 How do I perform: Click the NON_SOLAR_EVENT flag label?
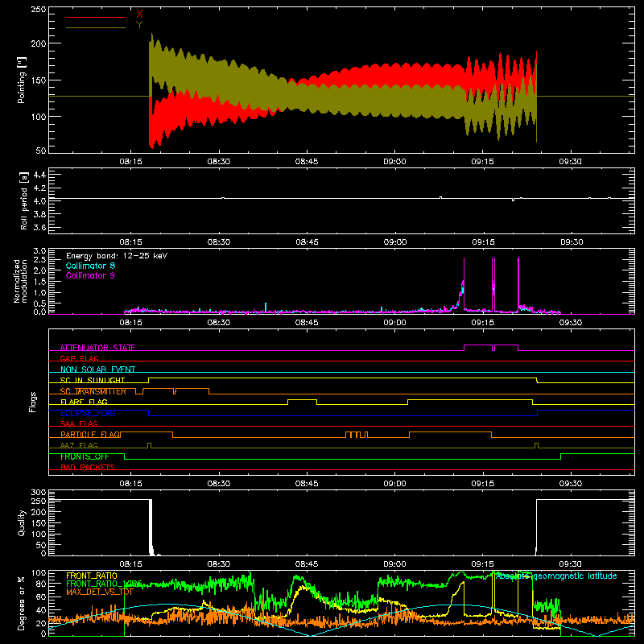(97, 369)
